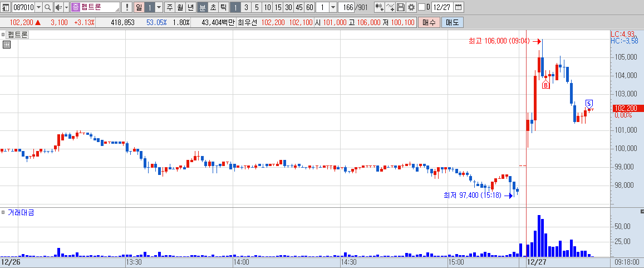
Task: Click the exclamation mark info button
Action: click(127, 7)
